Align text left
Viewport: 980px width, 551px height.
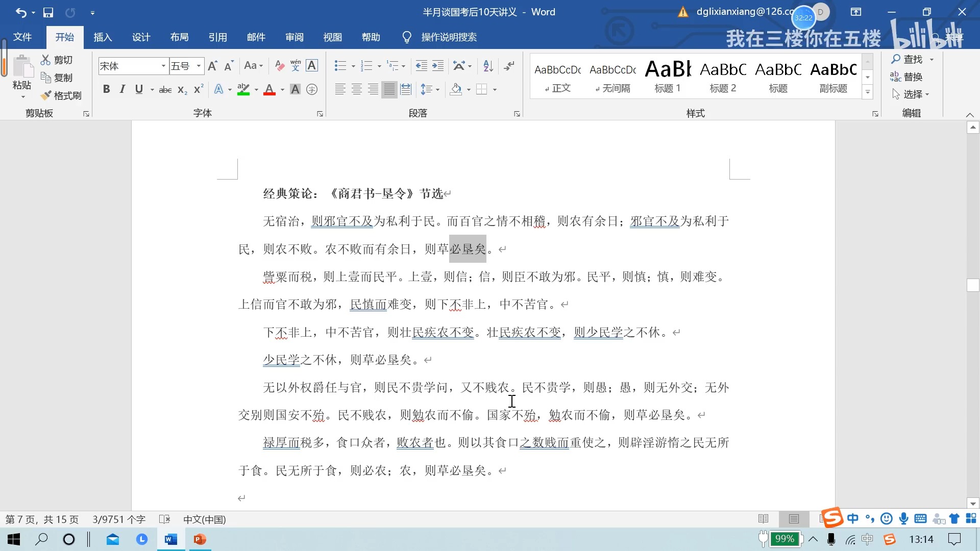tap(340, 90)
